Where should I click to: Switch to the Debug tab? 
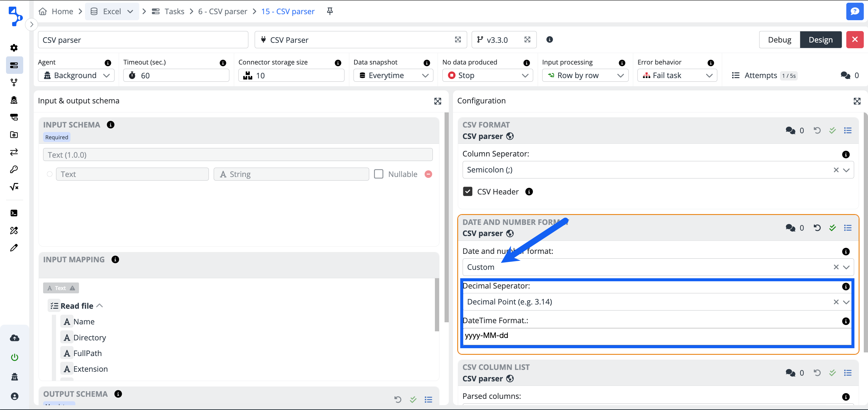(779, 40)
